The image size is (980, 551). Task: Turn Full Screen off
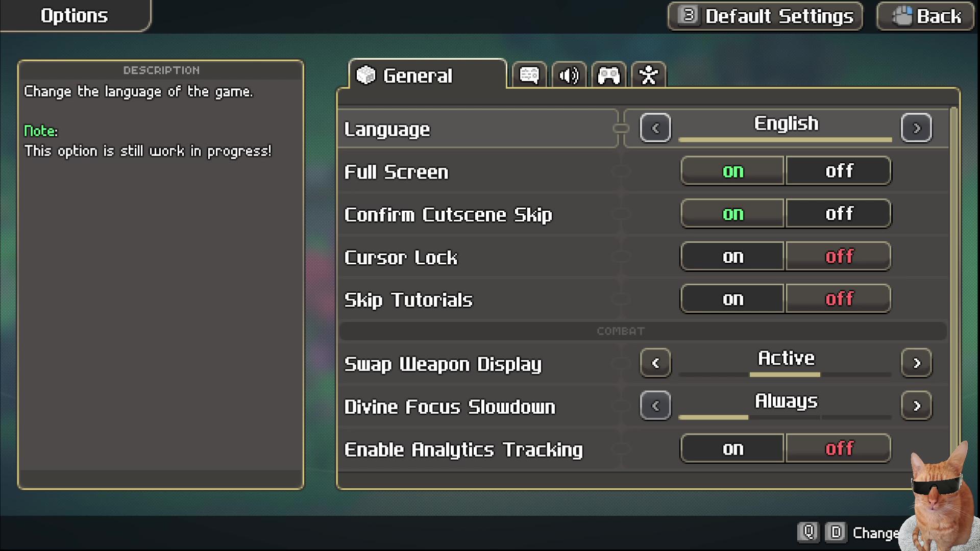coord(839,171)
